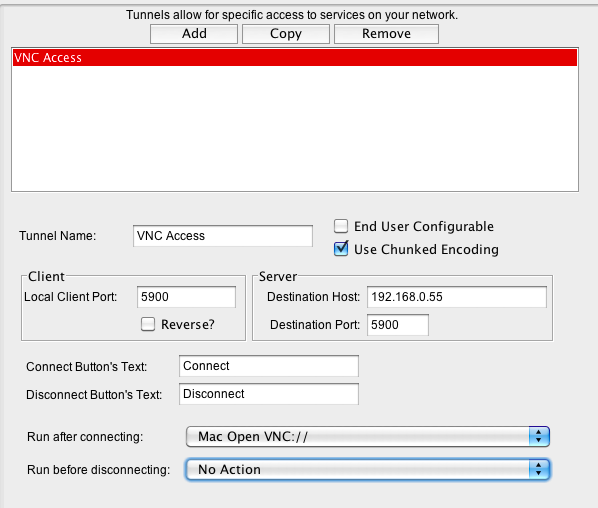Click the Destination Port field
This screenshot has height=508, width=598.
coord(398,325)
